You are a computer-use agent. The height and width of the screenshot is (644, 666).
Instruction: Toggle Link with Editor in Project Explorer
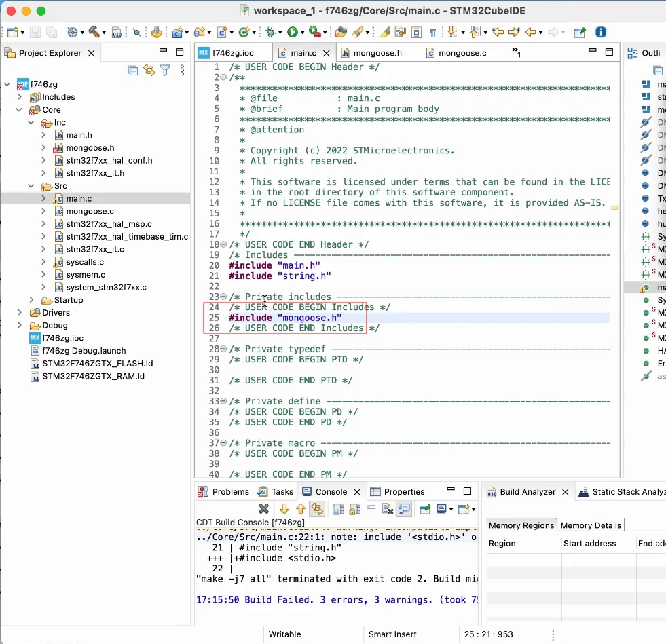tap(149, 71)
